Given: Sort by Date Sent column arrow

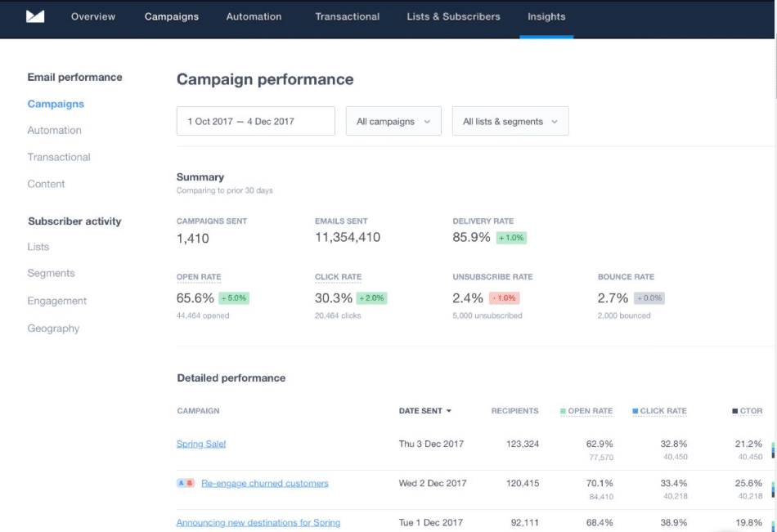Looking at the screenshot, I should 449,411.
